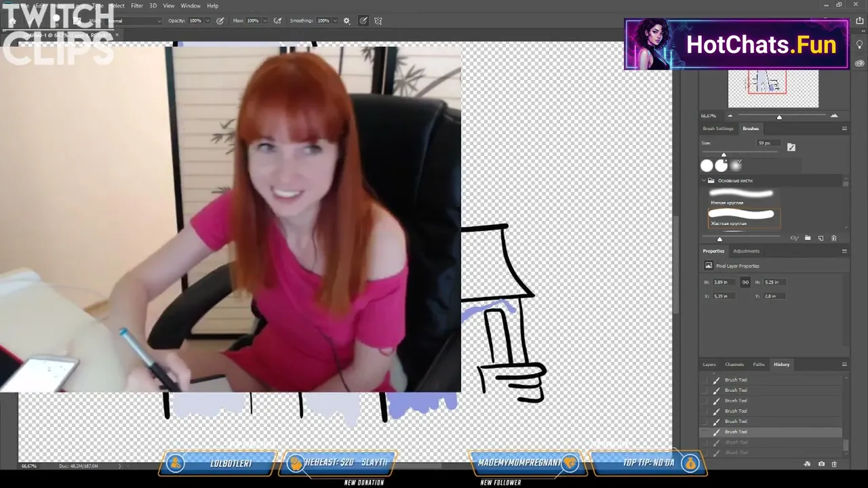The height and width of the screenshot is (488, 868).
Task: Select the second recent brush circle
Action: [x=722, y=165]
